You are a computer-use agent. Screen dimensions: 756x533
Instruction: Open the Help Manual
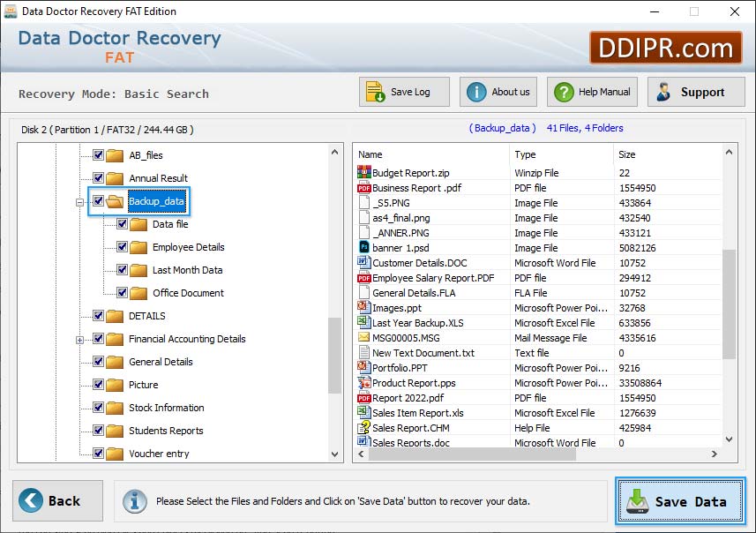(592, 92)
